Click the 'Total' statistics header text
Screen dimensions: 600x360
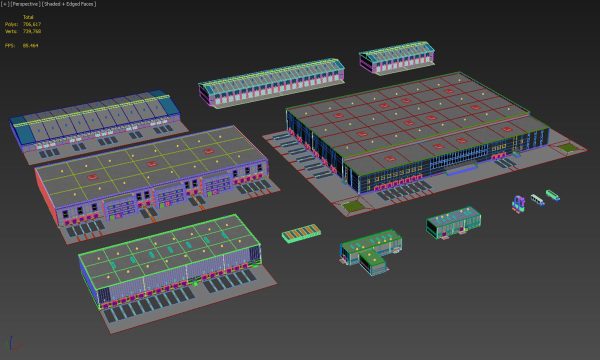28,17
